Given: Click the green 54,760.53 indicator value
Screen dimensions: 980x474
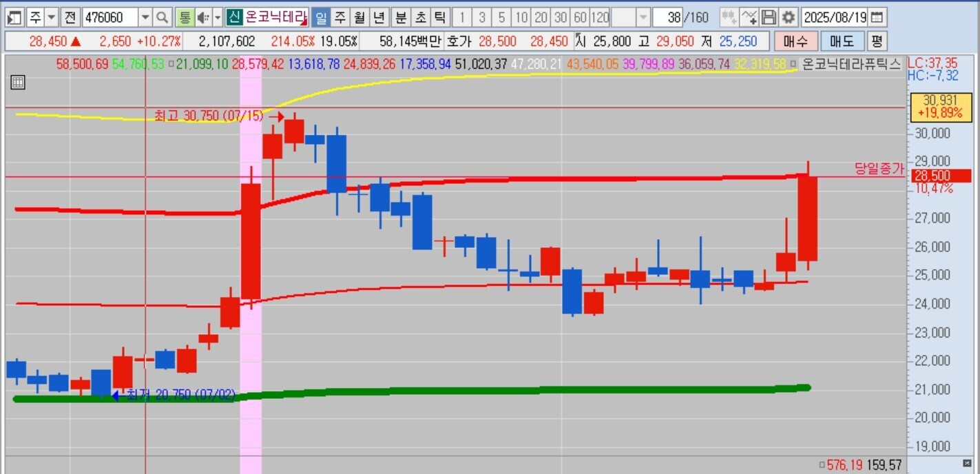Looking at the screenshot, I should [138, 64].
